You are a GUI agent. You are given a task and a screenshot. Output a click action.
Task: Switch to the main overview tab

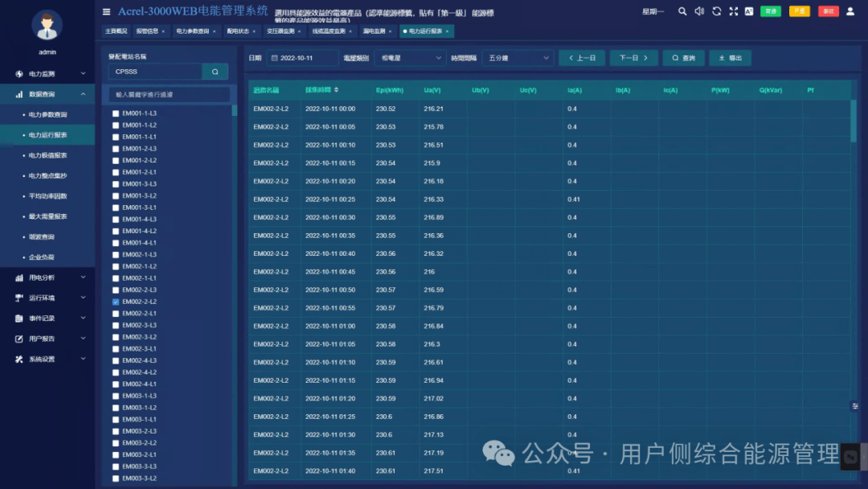[x=117, y=31]
